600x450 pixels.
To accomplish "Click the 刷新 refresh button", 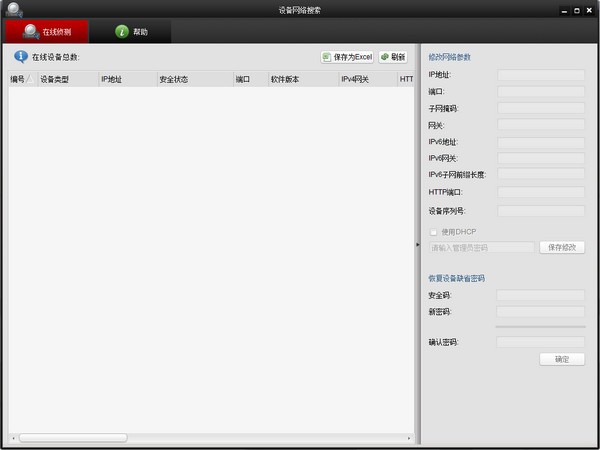I will pyautogui.click(x=393, y=57).
